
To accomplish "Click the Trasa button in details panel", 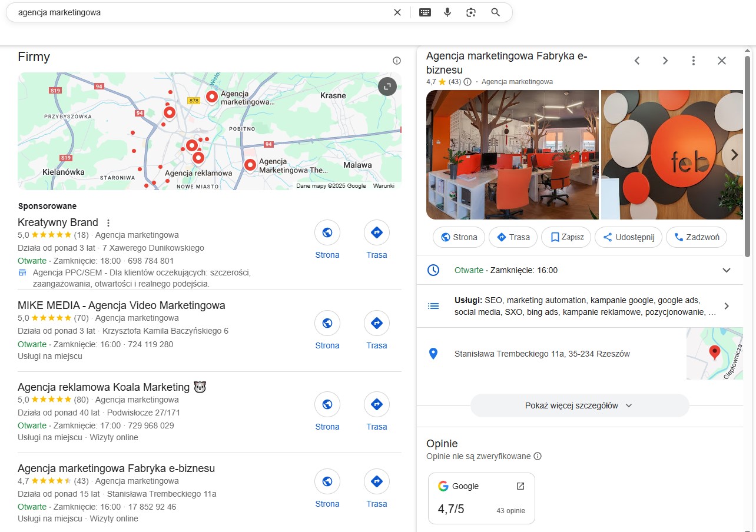I will click(x=513, y=237).
